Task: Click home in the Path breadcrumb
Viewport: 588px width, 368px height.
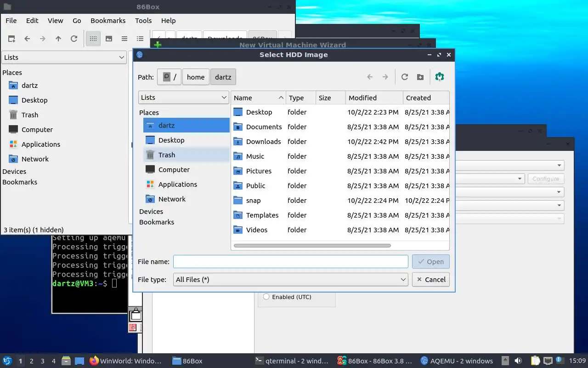Action: 196,77
